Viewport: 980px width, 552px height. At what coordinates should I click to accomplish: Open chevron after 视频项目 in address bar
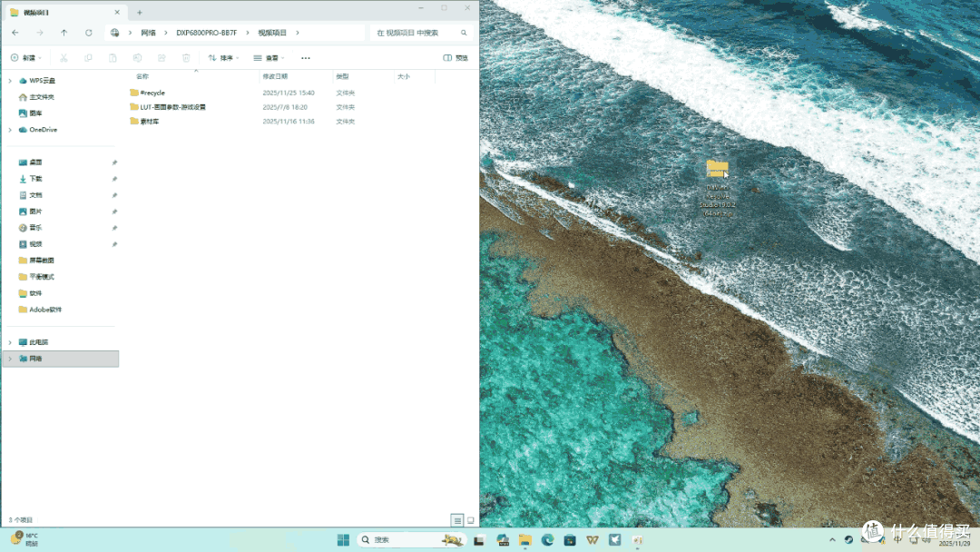coord(298,33)
